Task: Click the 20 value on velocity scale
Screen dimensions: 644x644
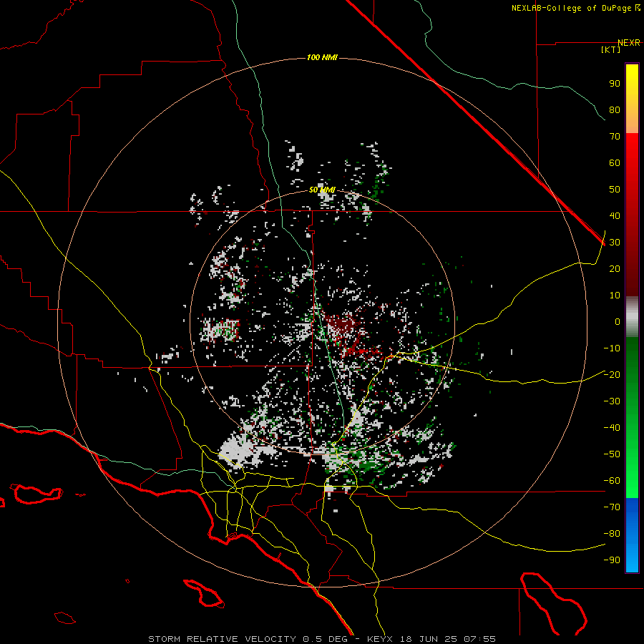Action: click(x=615, y=269)
